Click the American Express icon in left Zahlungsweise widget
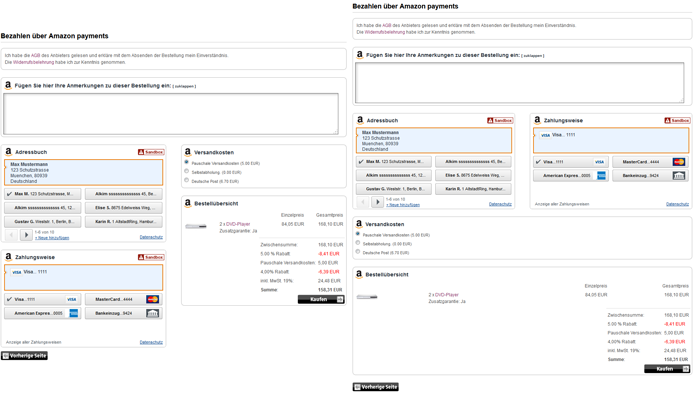 (74, 313)
